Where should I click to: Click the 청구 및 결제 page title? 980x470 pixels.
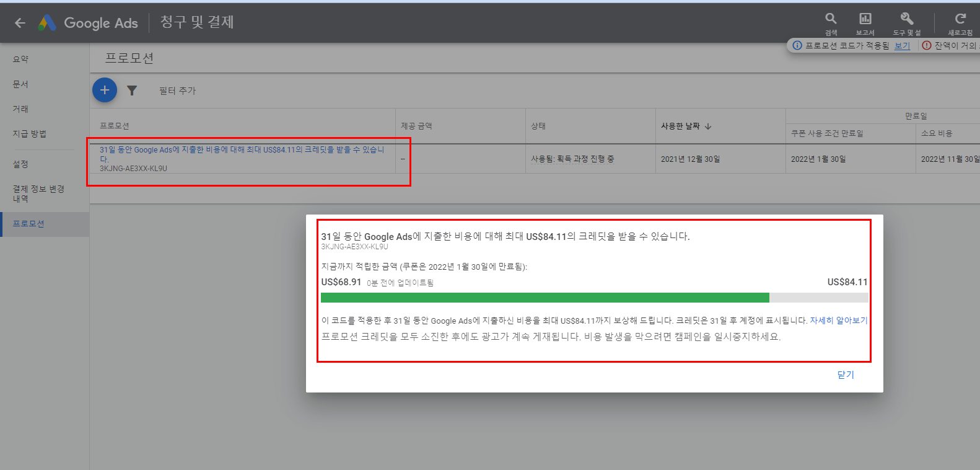click(197, 22)
